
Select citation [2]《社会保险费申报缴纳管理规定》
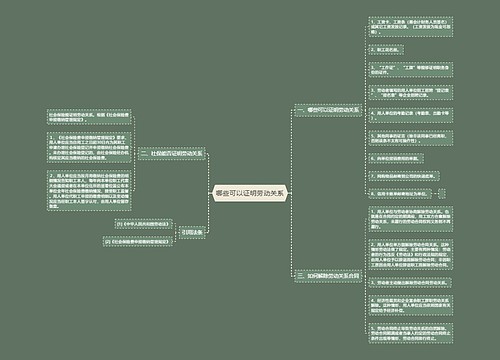[x=138, y=241]
